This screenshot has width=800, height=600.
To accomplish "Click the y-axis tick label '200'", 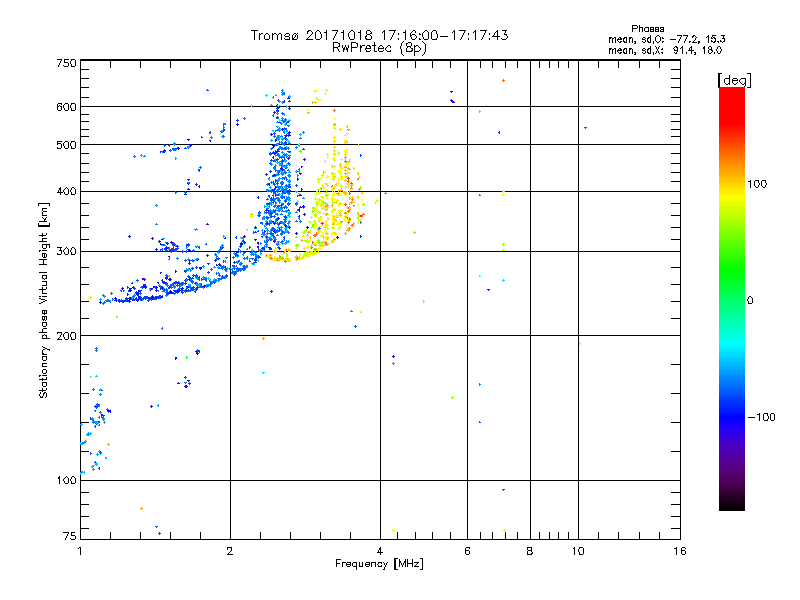I will [66, 336].
